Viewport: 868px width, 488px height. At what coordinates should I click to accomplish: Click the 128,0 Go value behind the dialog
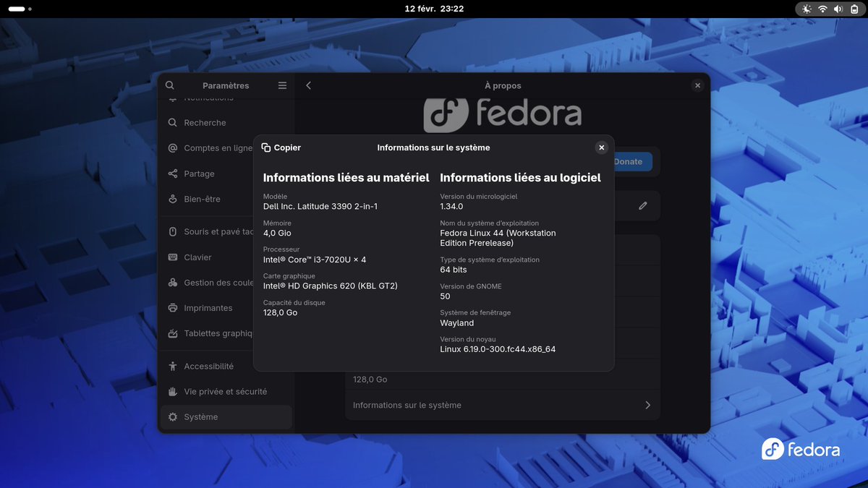pyautogui.click(x=370, y=380)
